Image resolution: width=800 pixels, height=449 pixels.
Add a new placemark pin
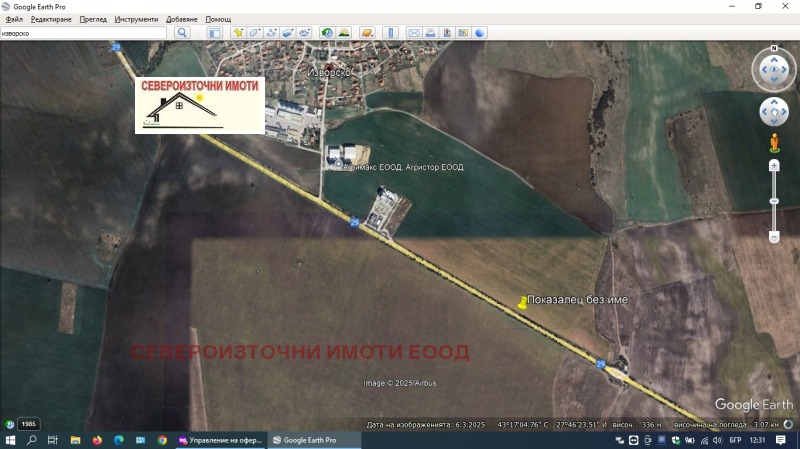(239, 33)
